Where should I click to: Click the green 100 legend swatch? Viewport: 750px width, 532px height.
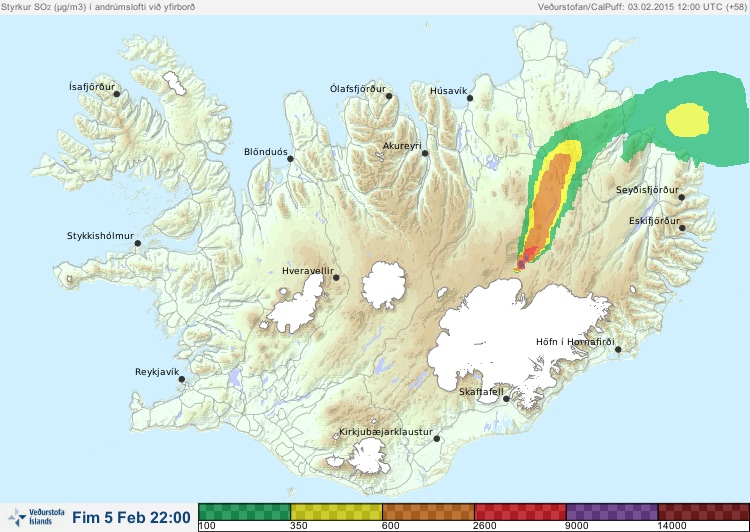point(244,512)
